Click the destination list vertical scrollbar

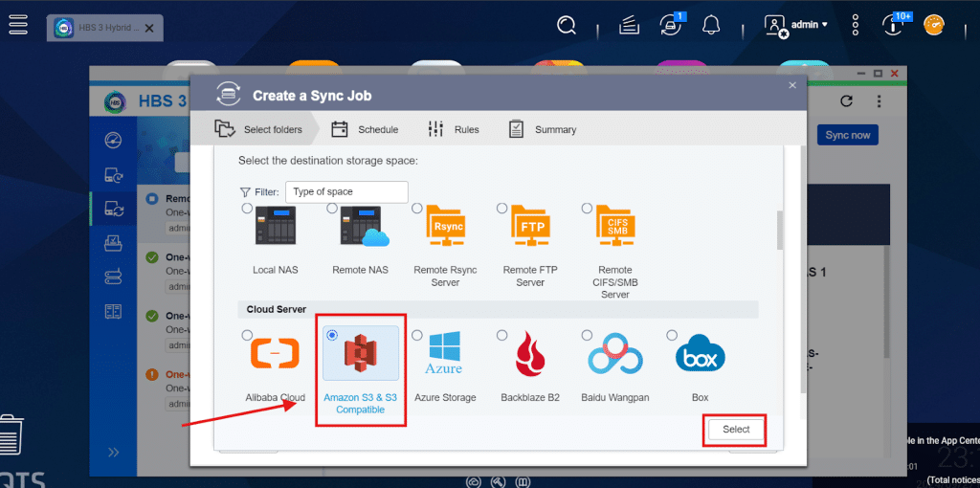click(779, 230)
